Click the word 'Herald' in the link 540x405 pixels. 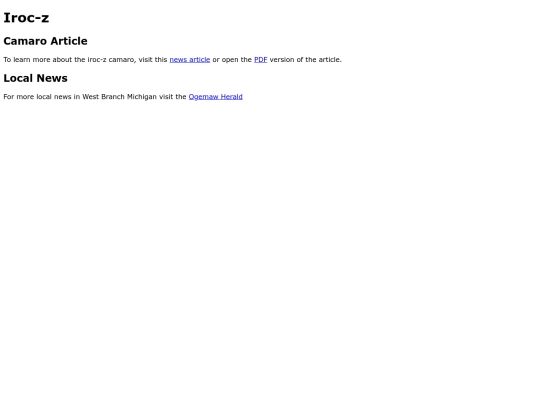coord(232,97)
